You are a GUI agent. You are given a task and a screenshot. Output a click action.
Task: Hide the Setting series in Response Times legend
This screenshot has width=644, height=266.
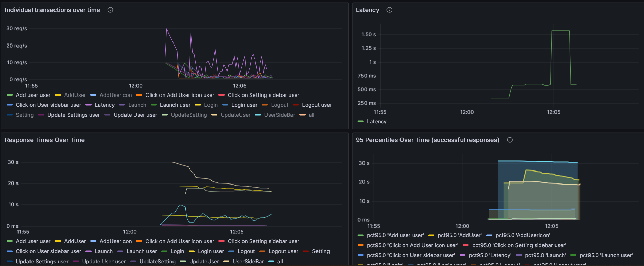(x=321, y=251)
